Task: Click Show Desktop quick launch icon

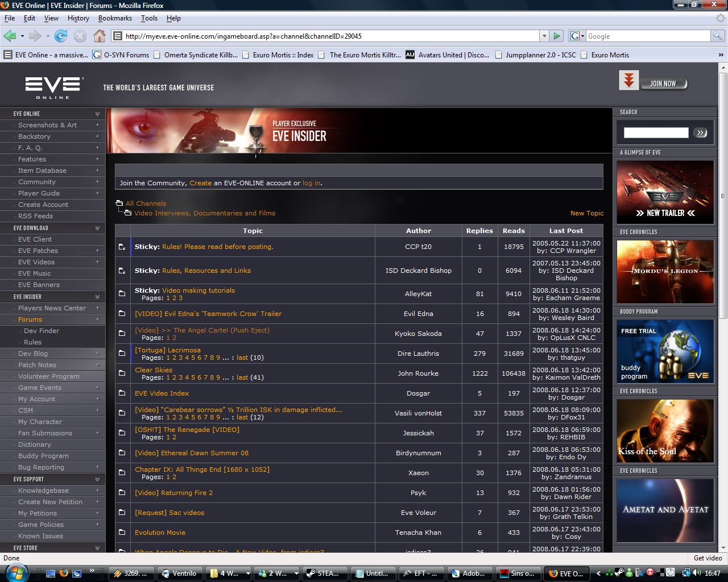Action: [x=51, y=573]
